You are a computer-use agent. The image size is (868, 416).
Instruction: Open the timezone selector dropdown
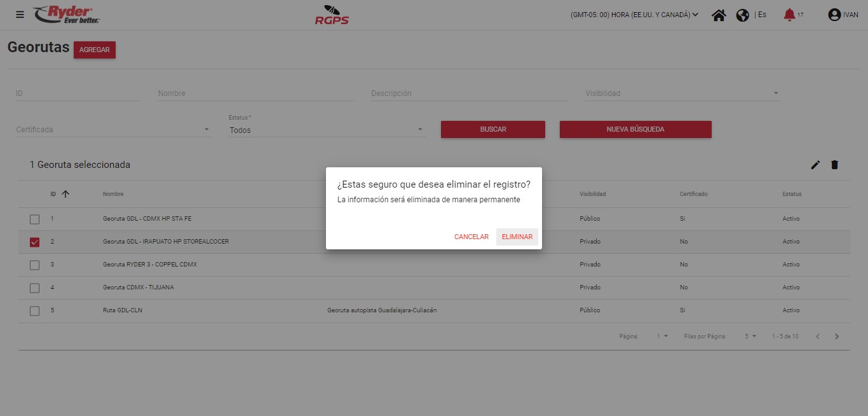634,15
